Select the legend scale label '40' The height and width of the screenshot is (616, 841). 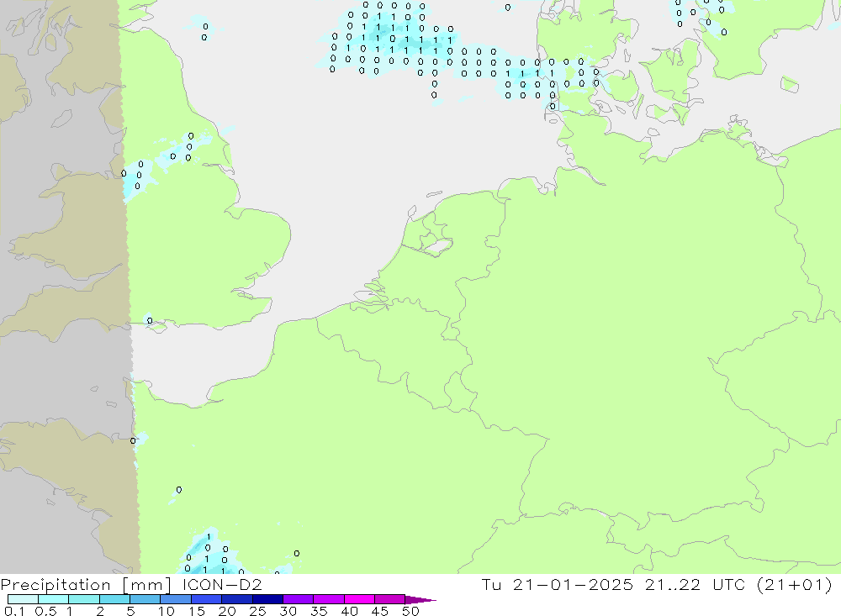(x=349, y=611)
